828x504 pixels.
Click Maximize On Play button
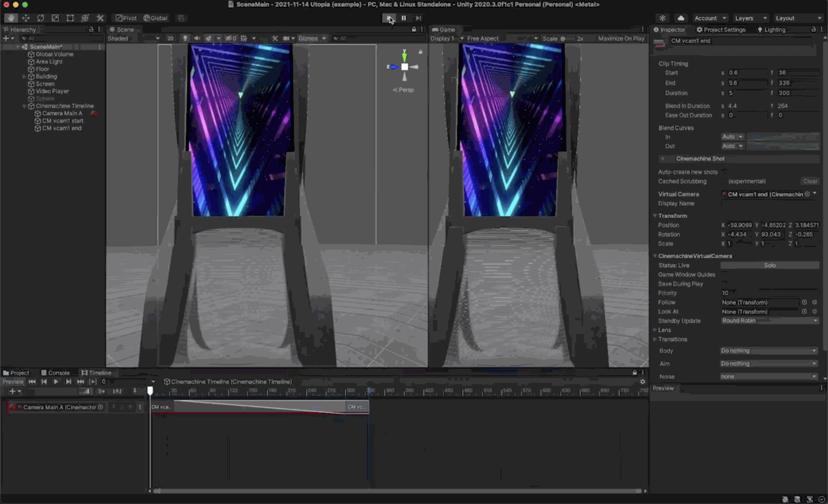pyautogui.click(x=621, y=38)
